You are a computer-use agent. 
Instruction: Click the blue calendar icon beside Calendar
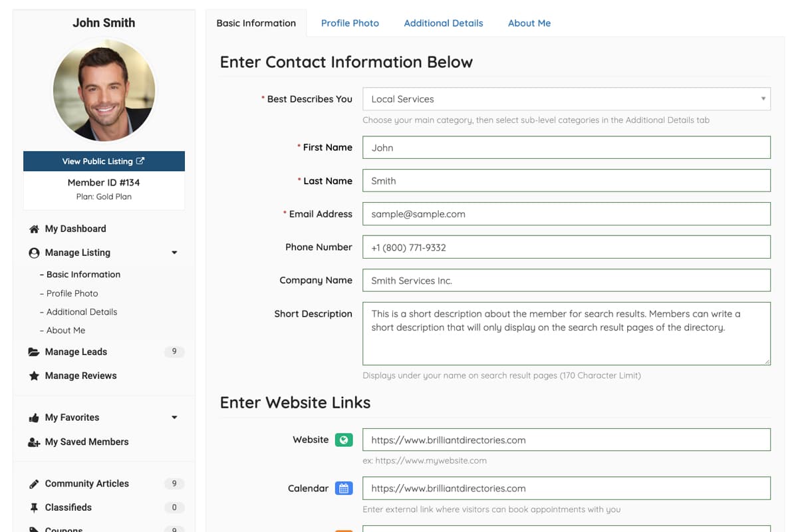coord(344,488)
